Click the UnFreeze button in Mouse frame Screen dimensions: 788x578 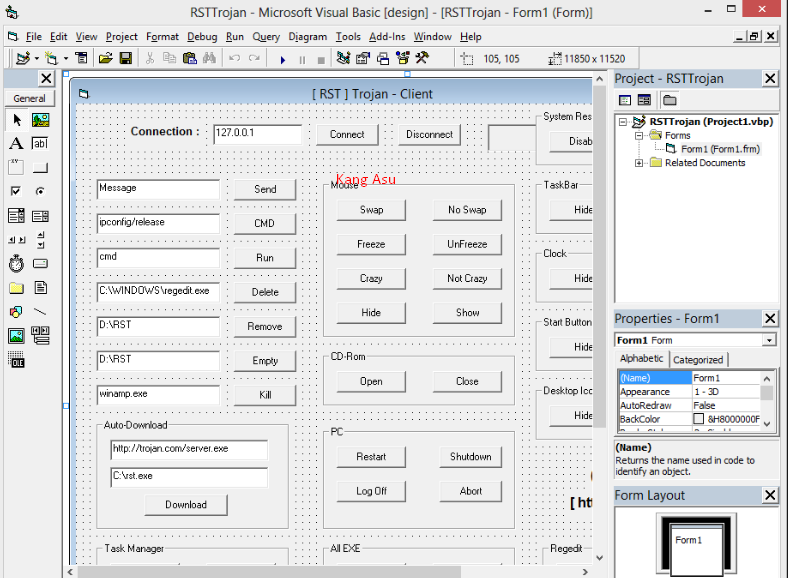(467, 244)
